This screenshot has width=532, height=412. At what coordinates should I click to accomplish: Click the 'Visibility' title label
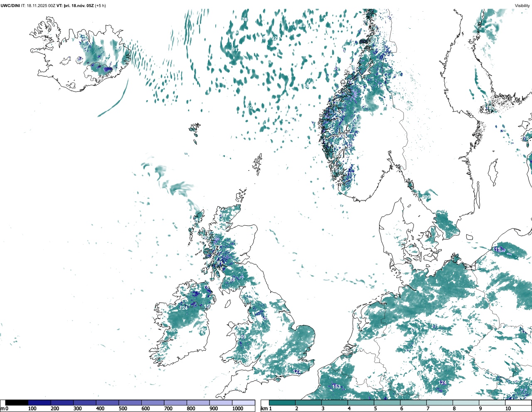(522, 5)
